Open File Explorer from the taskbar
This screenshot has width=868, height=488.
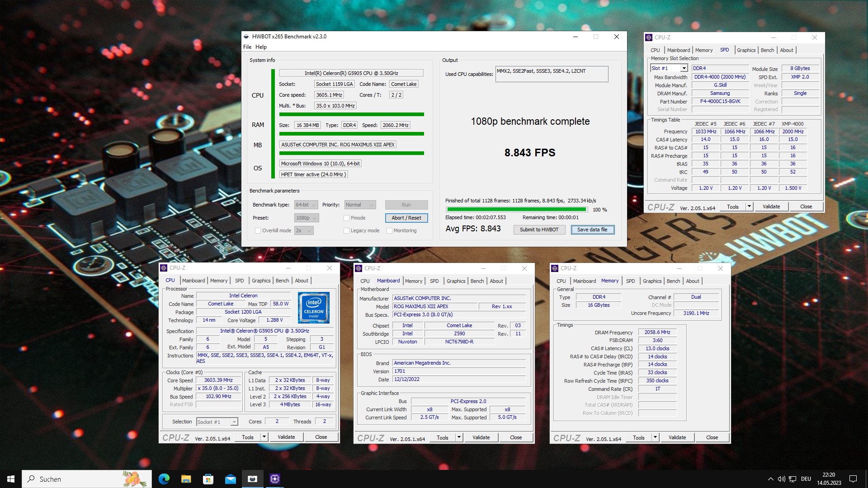point(186,479)
